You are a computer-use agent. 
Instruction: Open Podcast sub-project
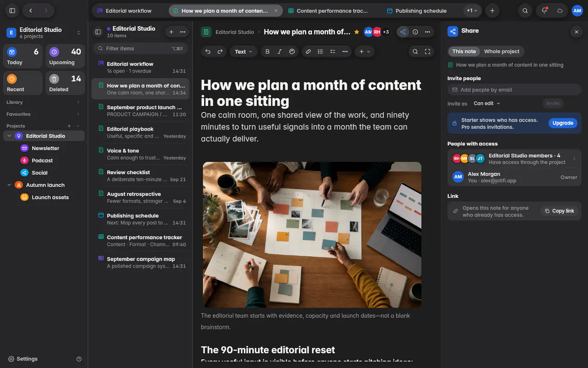pyautogui.click(x=42, y=161)
